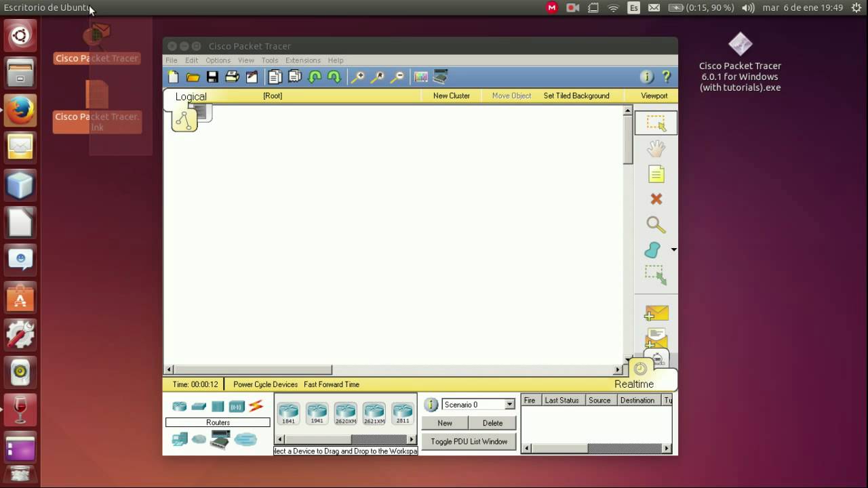Pick the 2811 router
Image resolution: width=868 pixels, height=488 pixels.
pyautogui.click(x=403, y=413)
